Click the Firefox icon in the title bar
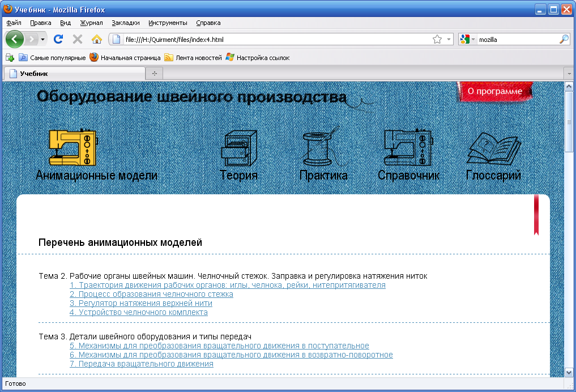Image resolution: width=576 pixels, height=392 pixels. pos(8,9)
